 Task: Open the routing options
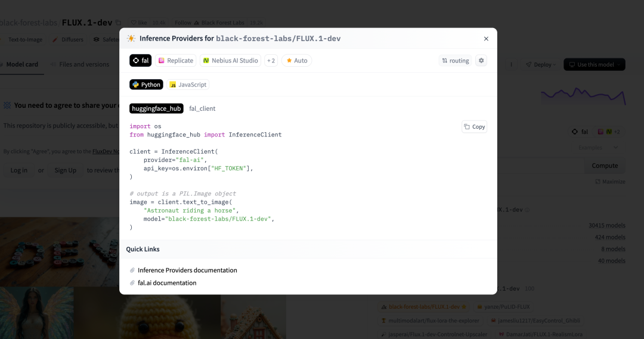455,60
